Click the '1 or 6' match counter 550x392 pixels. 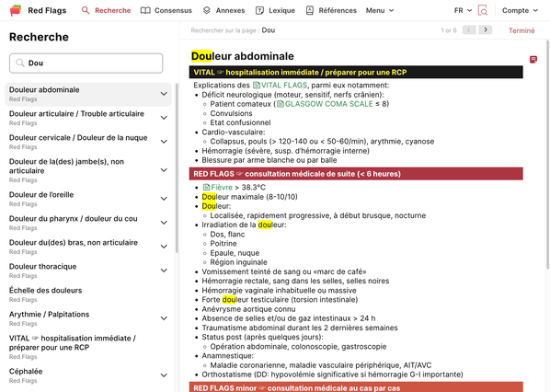tap(449, 30)
